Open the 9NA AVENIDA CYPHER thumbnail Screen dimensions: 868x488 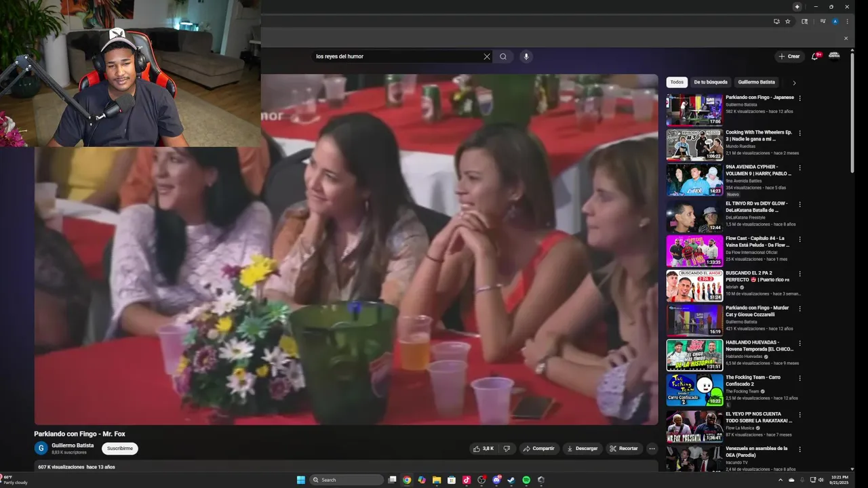point(694,180)
